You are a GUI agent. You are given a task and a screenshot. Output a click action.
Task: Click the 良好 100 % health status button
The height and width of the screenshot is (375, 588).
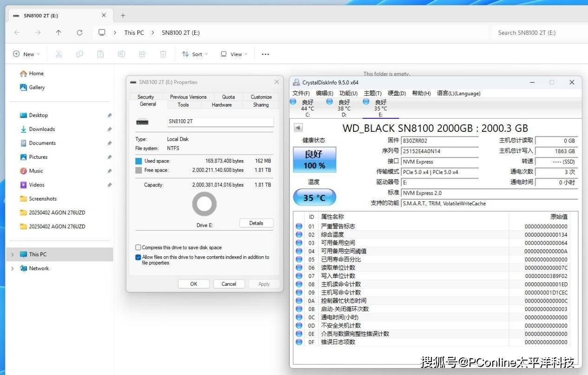coord(314,159)
